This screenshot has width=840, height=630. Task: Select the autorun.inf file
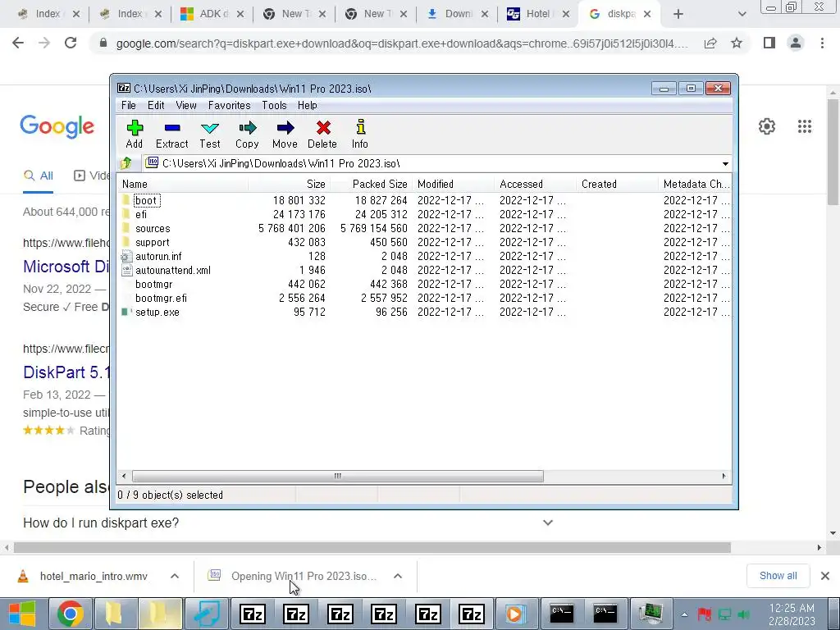(424, 256)
